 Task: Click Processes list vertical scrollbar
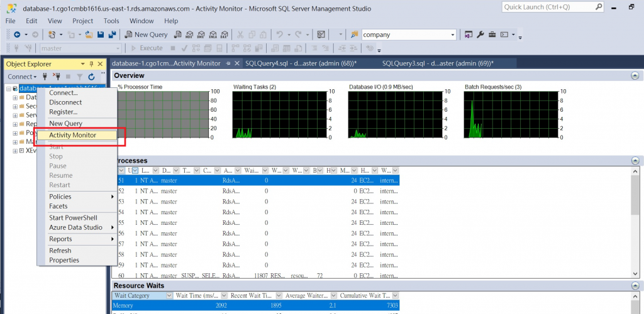tap(635, 222)
